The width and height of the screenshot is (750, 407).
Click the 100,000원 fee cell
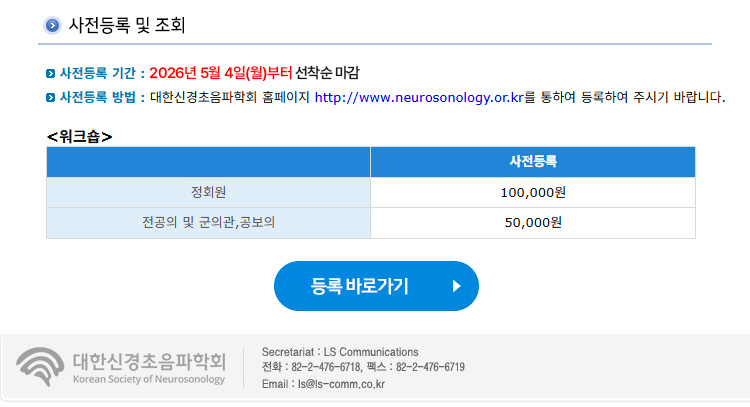coord(532,192)
